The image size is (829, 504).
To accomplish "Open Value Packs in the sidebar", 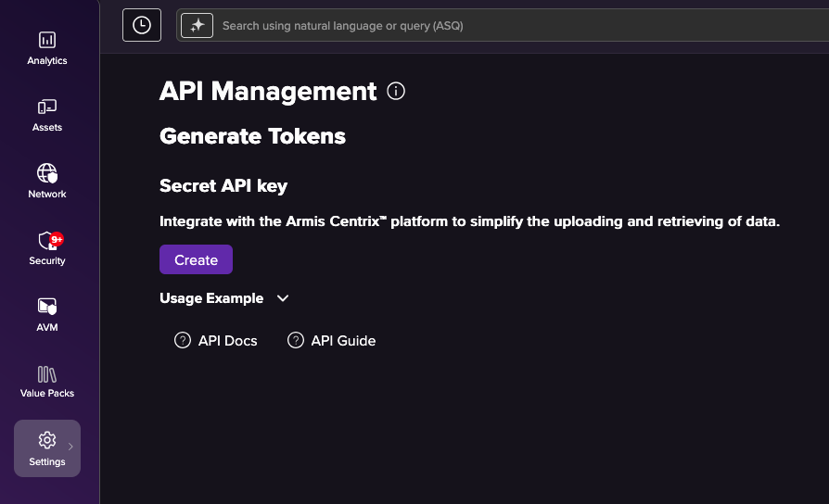I will pos(47,382).
